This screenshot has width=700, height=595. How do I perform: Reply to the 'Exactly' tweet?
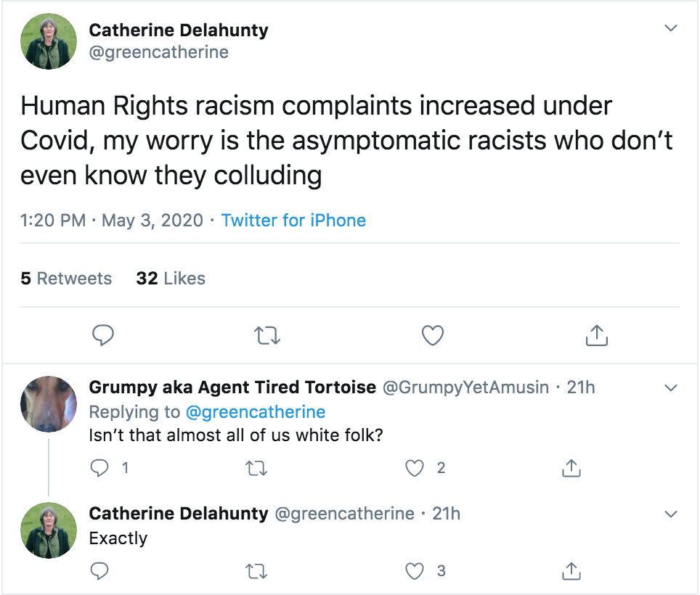tap(99, 572)
